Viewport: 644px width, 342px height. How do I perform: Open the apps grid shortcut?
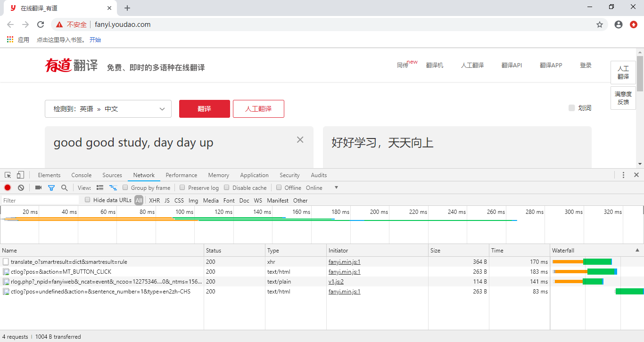click(x=10, y=40)
